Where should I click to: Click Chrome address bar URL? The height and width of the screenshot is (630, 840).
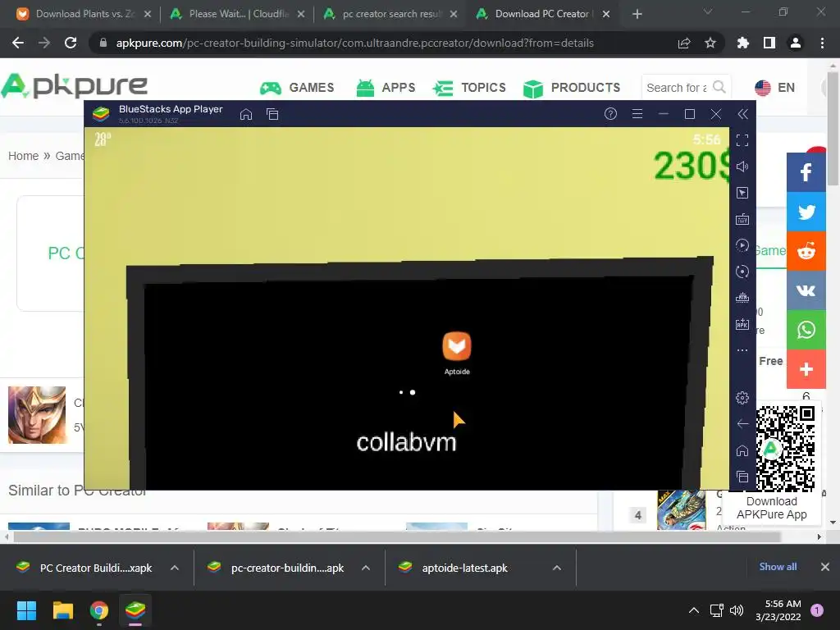click(354, 43)
